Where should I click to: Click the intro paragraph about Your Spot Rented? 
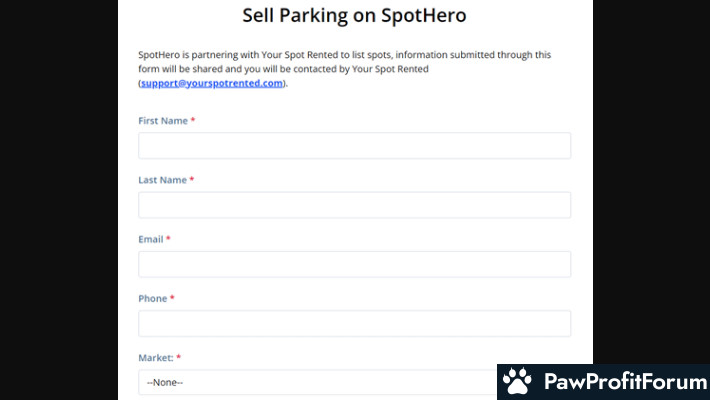345,69
